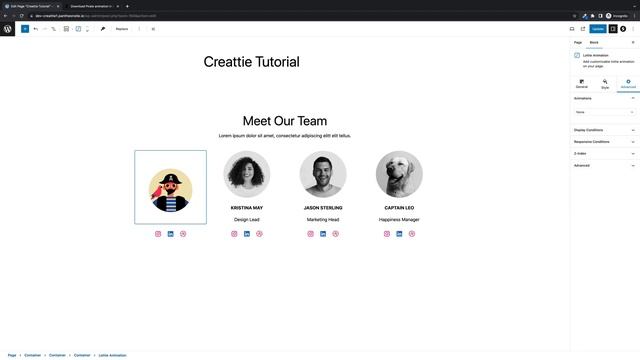
Task: Select the pirate Lottie animation block
Action: [x=171, y=187]
